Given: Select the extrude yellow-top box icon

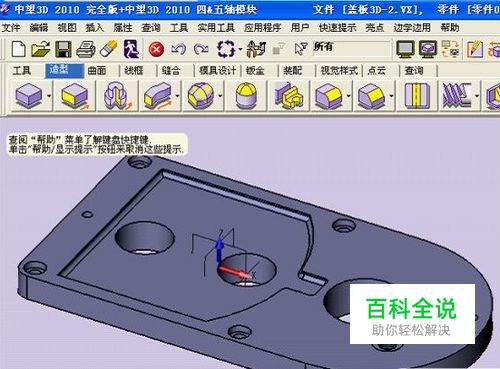Looking at the screenshot, I should [75, 96].
